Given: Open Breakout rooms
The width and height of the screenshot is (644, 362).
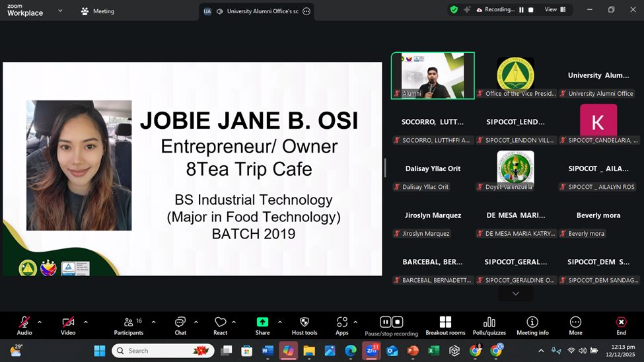Looking at the screenshot, I should tap(445, 323).
